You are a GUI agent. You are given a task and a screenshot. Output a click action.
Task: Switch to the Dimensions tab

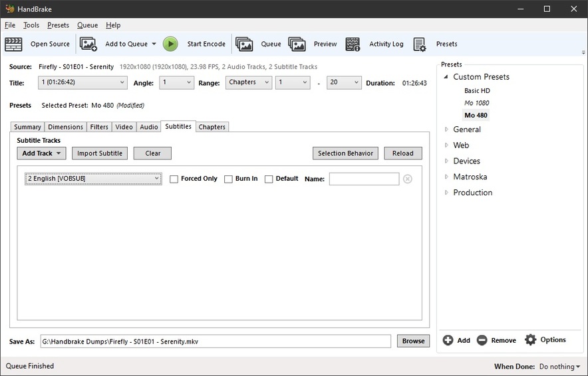(65, 127)
